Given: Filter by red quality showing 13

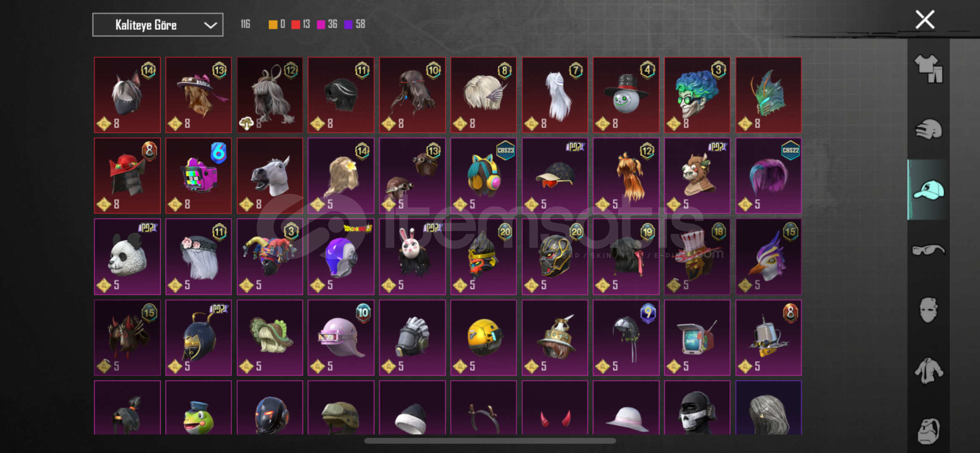Looking at the screenshot, I should [x=301, y=24].
